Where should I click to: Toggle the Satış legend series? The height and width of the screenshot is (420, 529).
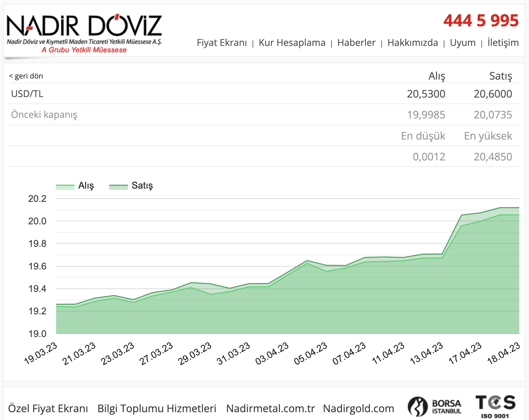point(142,185)
